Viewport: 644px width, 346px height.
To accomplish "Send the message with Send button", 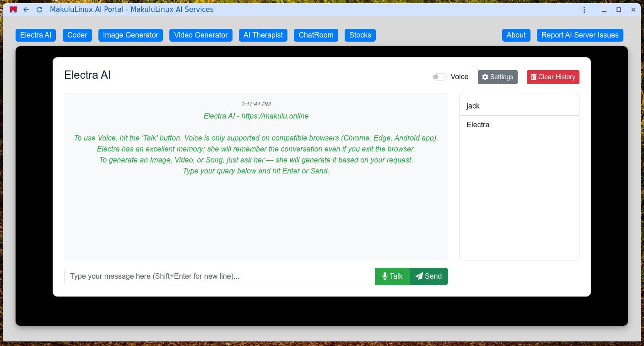I will point(429,276).
